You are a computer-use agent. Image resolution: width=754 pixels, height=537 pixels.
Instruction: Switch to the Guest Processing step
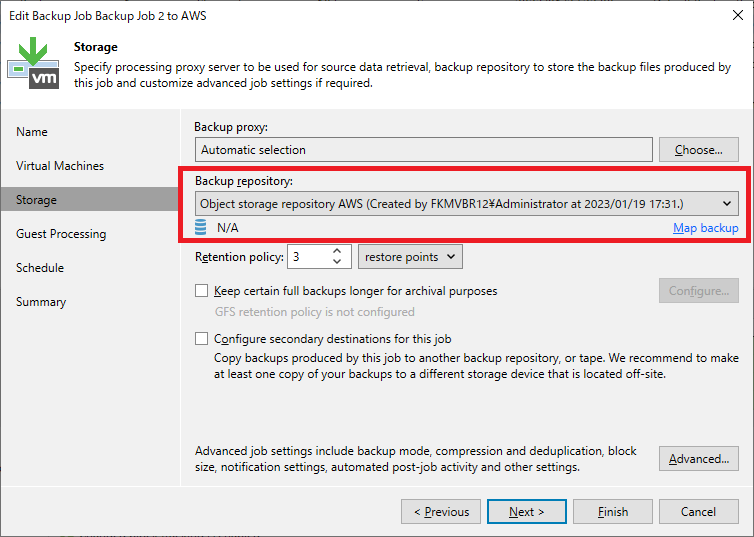click(x=61, y=234)
